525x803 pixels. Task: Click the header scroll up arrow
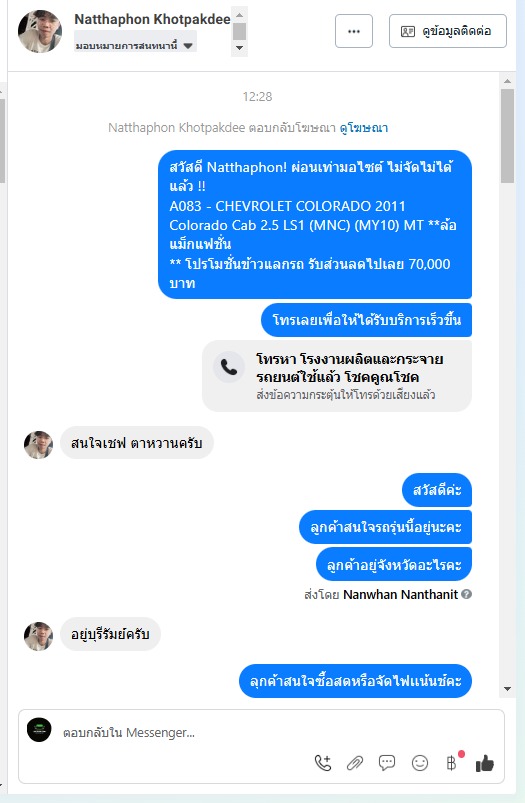(x=239, y=15)
